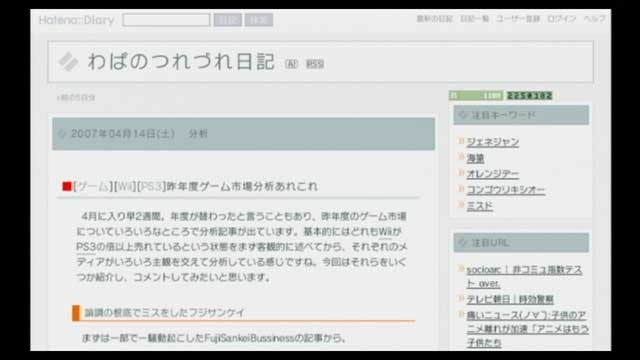
Task: Go to previous 5 days link
Action: coord(76,98)
